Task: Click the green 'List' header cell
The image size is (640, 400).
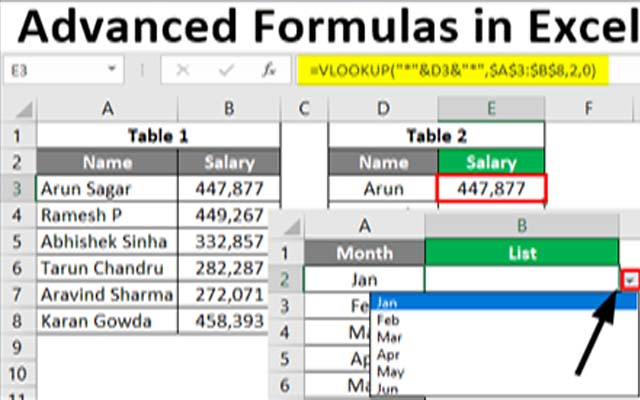Action: tap(522, 253)
